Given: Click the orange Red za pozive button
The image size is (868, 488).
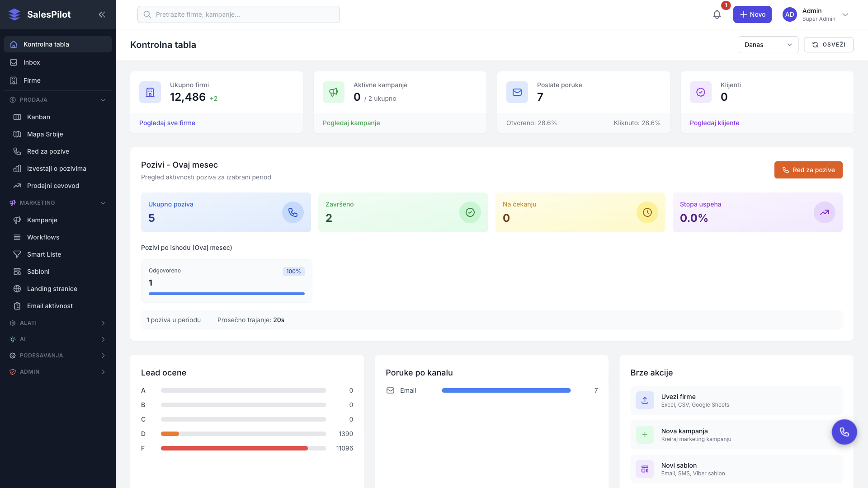Looking at the screenshot, I should point(808,170).
